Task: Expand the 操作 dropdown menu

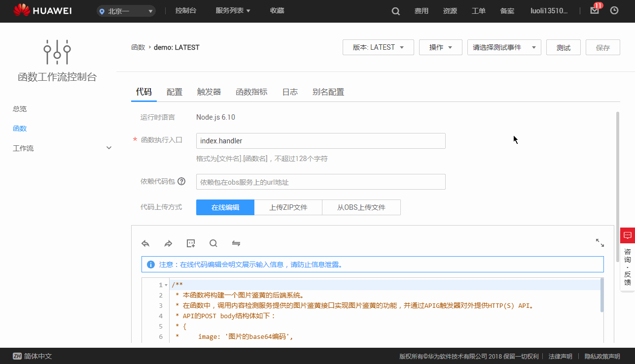Action: point(440,47)
